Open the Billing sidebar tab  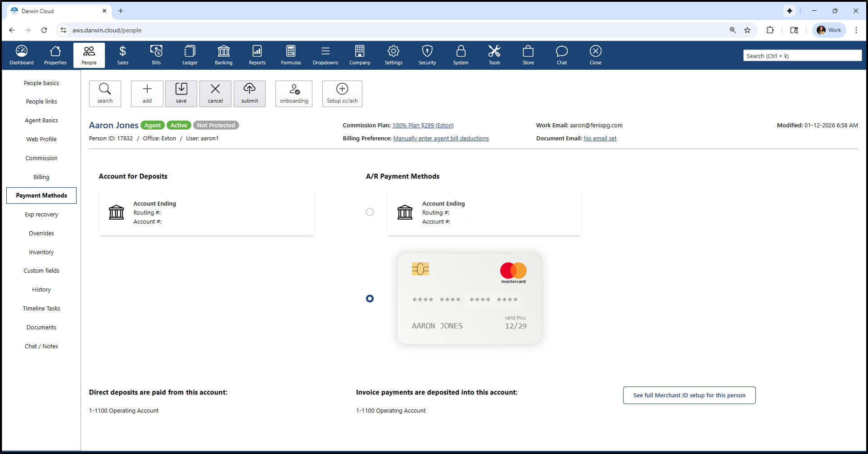(x=41, y=177)
